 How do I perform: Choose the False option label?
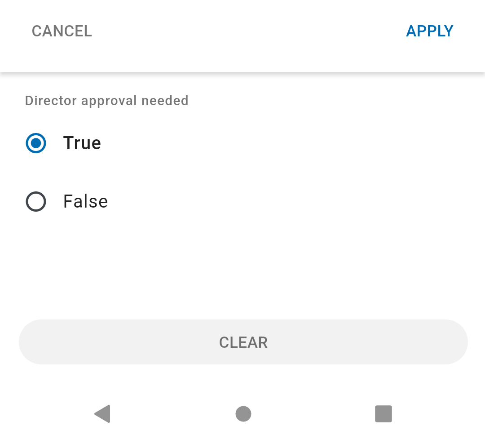pyautogui.click(x=86, y=202)
